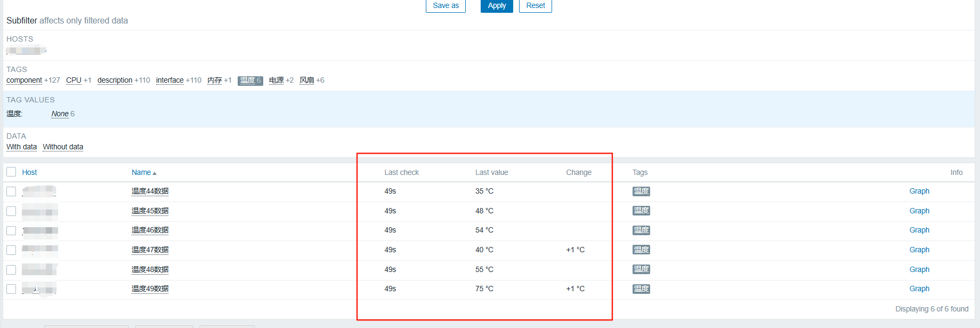980x328 pixels.
Task: Tick the checkbox beside 温度47数据
Action: pos(11,250)
